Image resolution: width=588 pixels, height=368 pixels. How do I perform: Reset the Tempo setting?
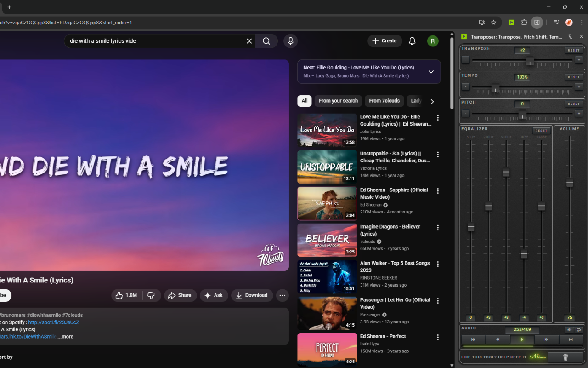[574, 77]
